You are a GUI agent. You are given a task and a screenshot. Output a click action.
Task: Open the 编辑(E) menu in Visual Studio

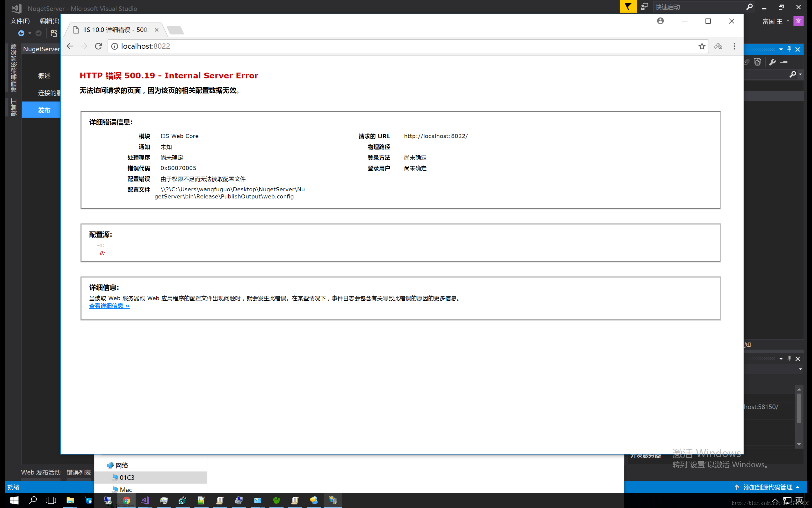click(49, 21)
